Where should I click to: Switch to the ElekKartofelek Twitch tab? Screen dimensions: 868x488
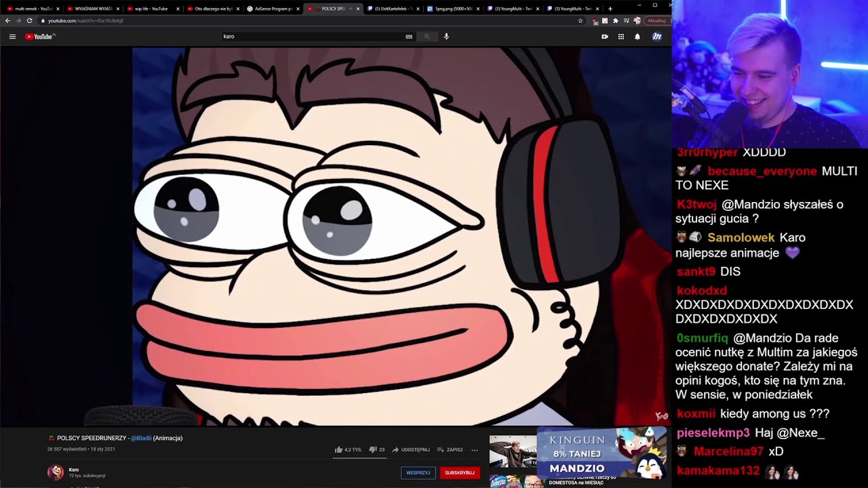coord(394,9)
